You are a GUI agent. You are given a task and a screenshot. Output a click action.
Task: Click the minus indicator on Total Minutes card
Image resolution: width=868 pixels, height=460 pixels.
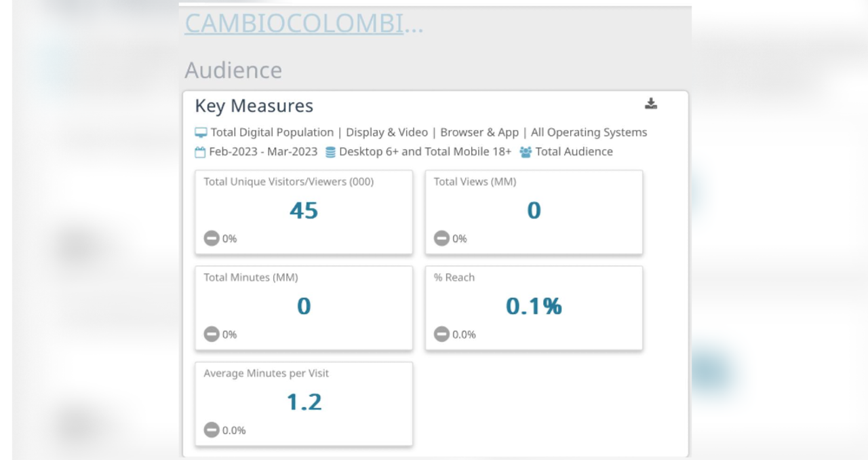(x=211, y=334)
